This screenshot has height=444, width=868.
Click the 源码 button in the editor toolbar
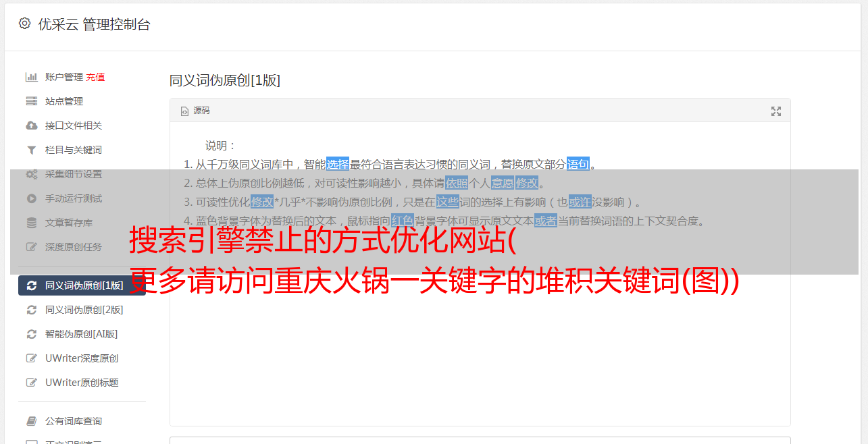pos(195,111)
